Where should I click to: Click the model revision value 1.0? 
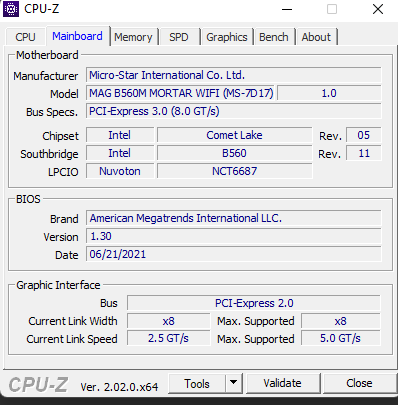point(329,93)
